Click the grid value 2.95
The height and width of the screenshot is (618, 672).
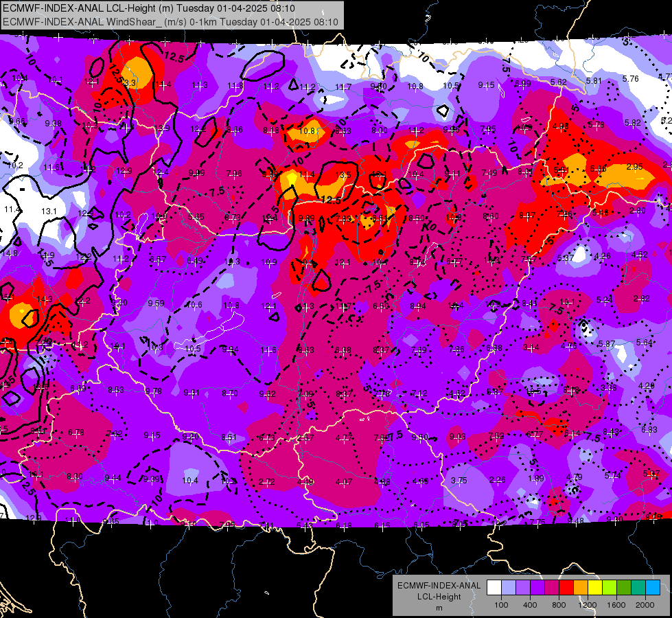[635, 166]
